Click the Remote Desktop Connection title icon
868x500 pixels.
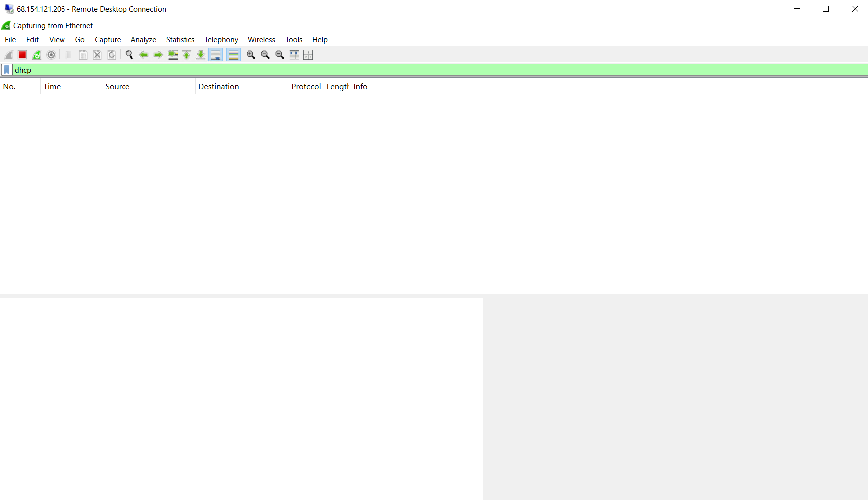click(9, 9)
